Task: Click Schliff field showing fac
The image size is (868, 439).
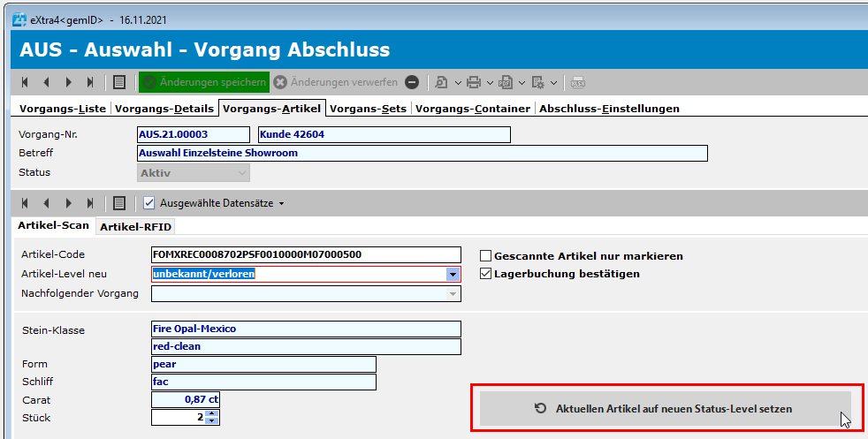Action: [263, 382]
